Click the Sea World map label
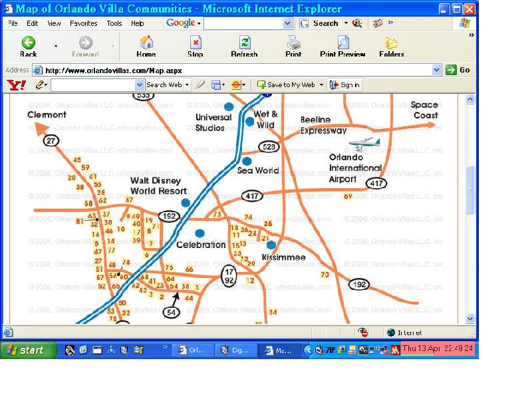This screenshot has width=532, height=399. tap(258, 170)
